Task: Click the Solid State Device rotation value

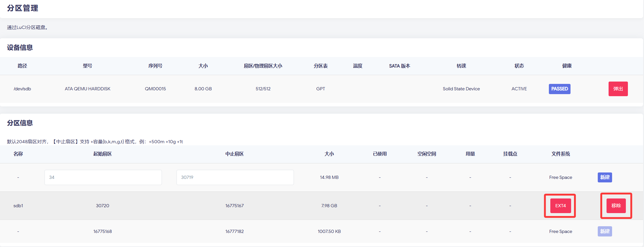Action: point(461,89)
